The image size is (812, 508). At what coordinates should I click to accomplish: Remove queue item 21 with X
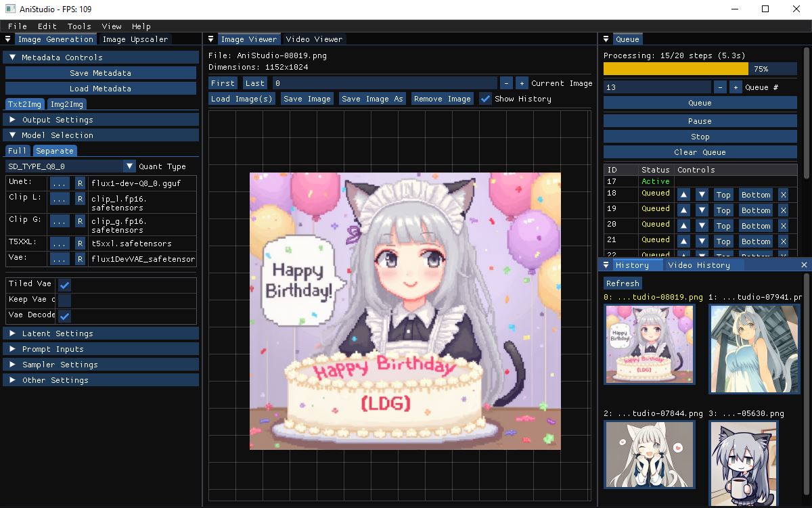[x=783, y=241]
